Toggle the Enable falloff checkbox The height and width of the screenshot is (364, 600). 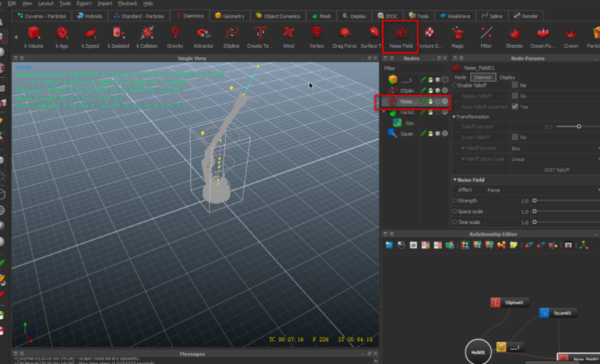point(515,85)
